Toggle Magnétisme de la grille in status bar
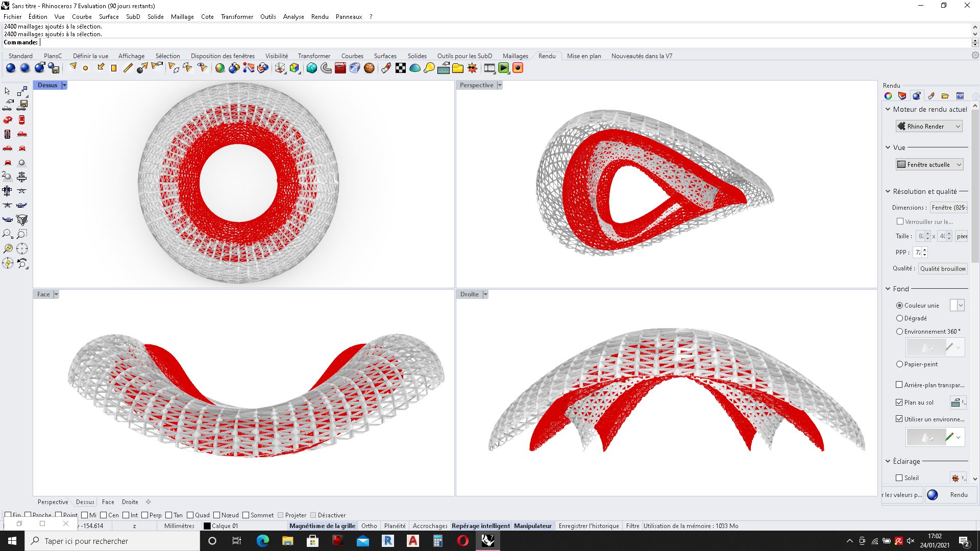This screenshot has width=980, height=551. pyautogui.click(x=322, y=526)
